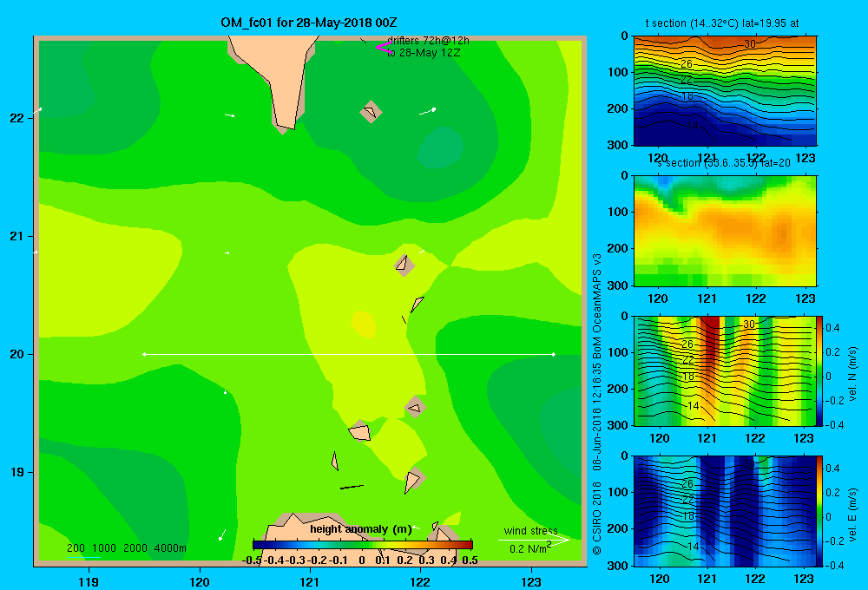Click latitude label 21 on map axis
The height and width of the screenshot is (590, 868).
click(17, 236)
